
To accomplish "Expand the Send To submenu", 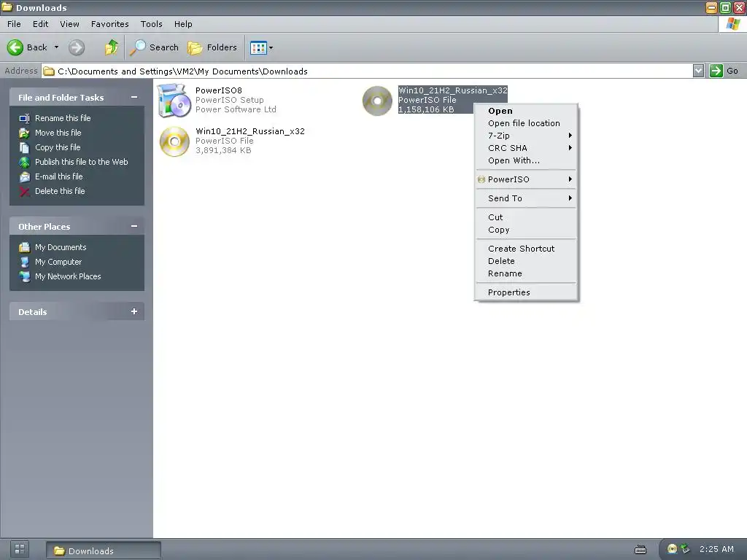I will pos(526,198).
